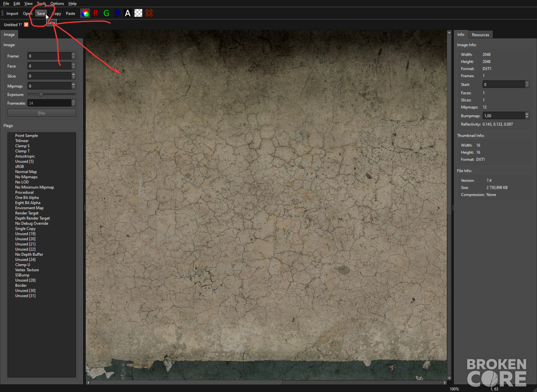The width and height of the screenshot is (537, 392).
Task: Click the Exposure slider handle
Action: (x=41, y=94)
